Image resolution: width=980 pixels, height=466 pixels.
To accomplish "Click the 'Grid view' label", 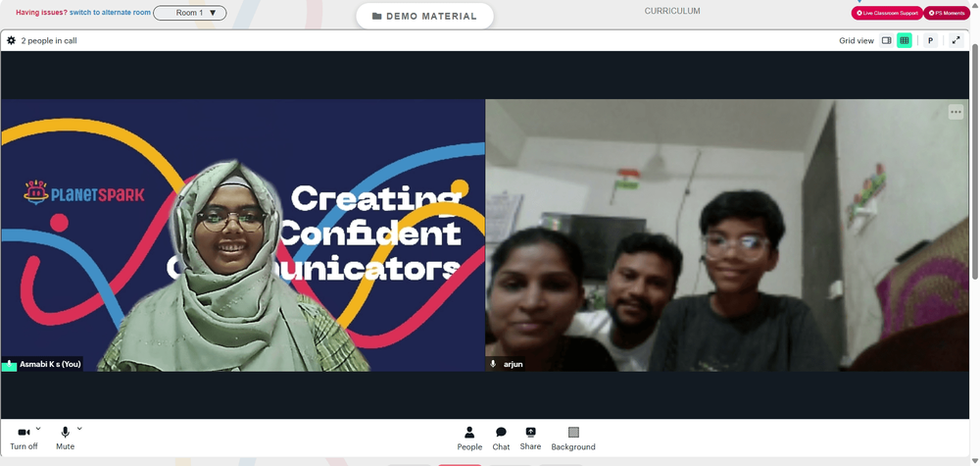I will (x=857, y=40).
